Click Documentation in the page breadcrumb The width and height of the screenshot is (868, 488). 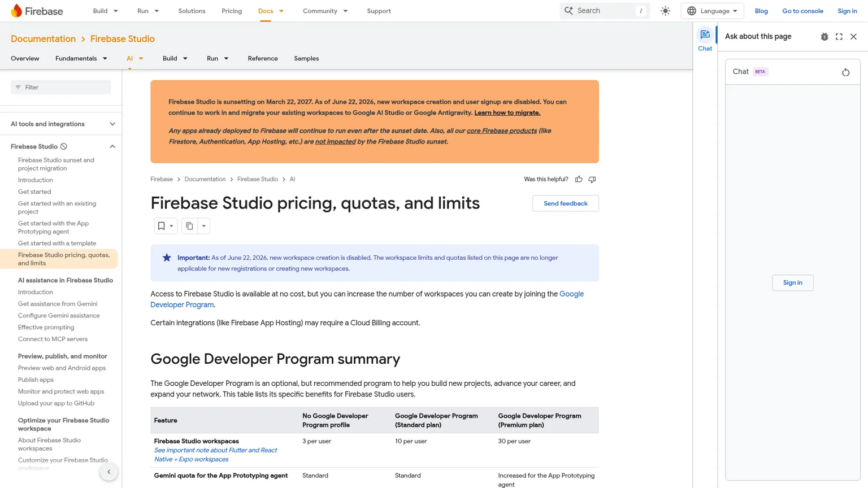[205, 180]
